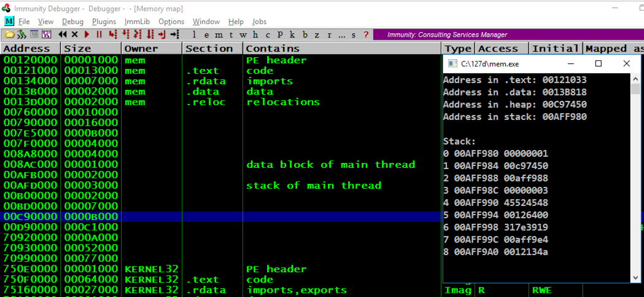
Task: Restart the program with the rewind icon
Action: point(63,34)
